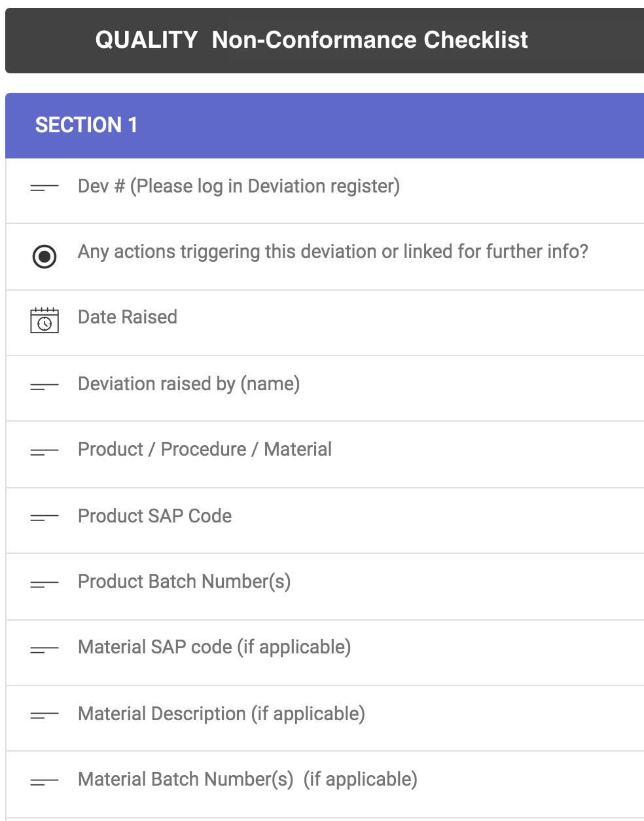This screenshot has height=821, width=644.
Task: Click the calendar clock icon for Date Raised
Action: click(x=45, y=320)
